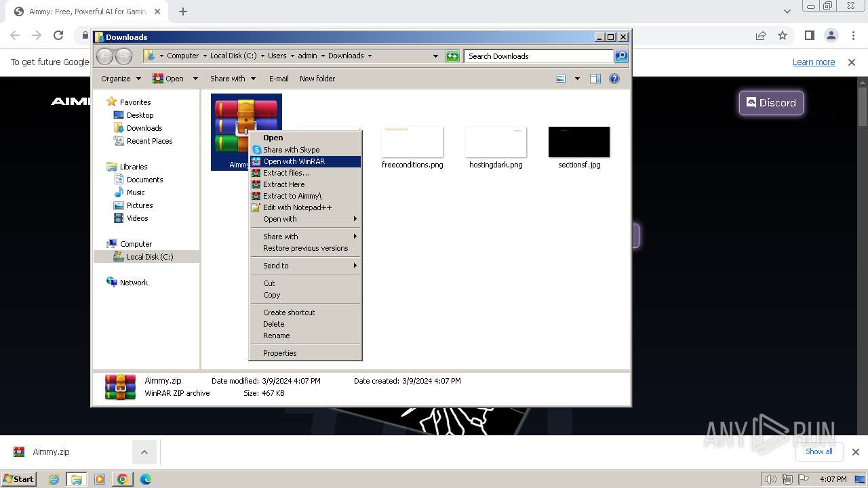
Task: Click the Open toolbar button in Explorer
Action: 168,79
